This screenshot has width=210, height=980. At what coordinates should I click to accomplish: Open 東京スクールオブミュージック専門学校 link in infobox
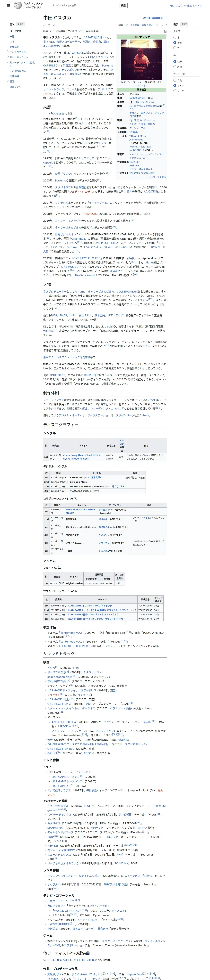tap(147, 114)
